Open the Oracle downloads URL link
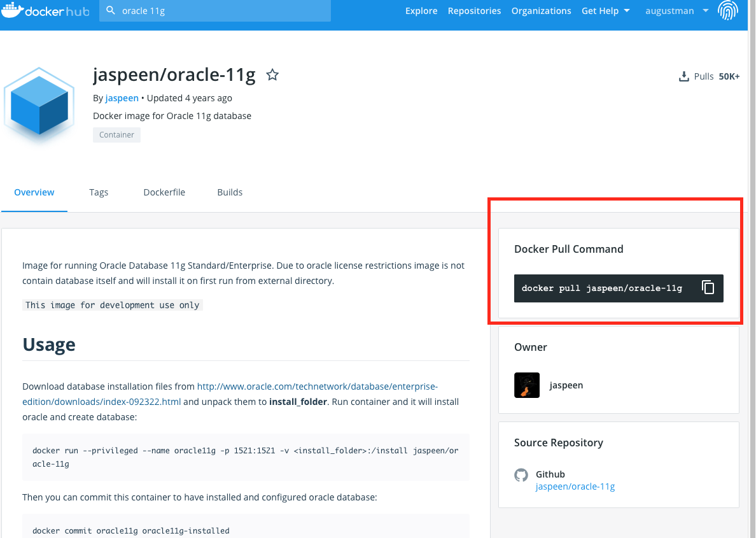The width and height of the screenshot is (756, 538). [230, 394]
